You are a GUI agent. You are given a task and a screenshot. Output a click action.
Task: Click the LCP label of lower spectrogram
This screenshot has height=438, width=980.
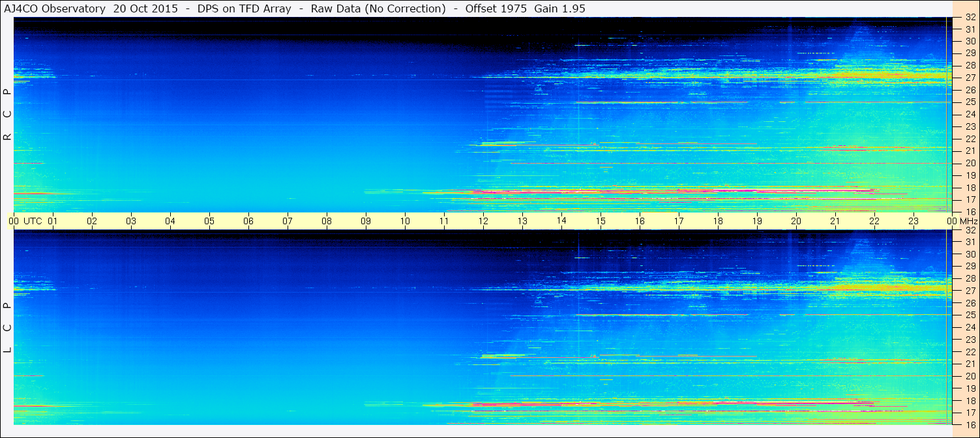[x=7, y=328]
